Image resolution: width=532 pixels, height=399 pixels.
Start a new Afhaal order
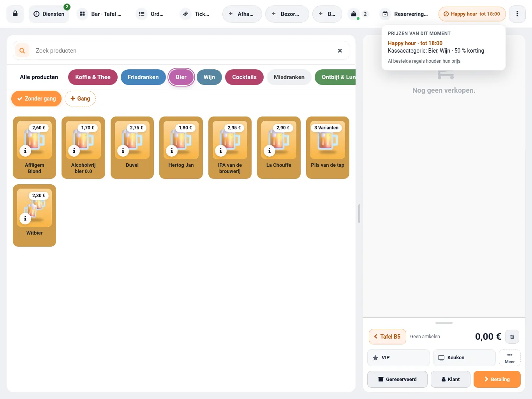[242, 14]
